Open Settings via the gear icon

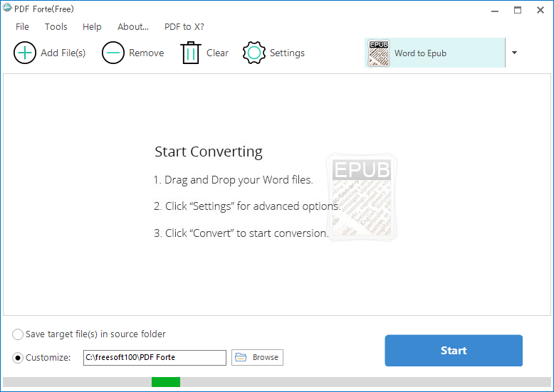[254, 53]
